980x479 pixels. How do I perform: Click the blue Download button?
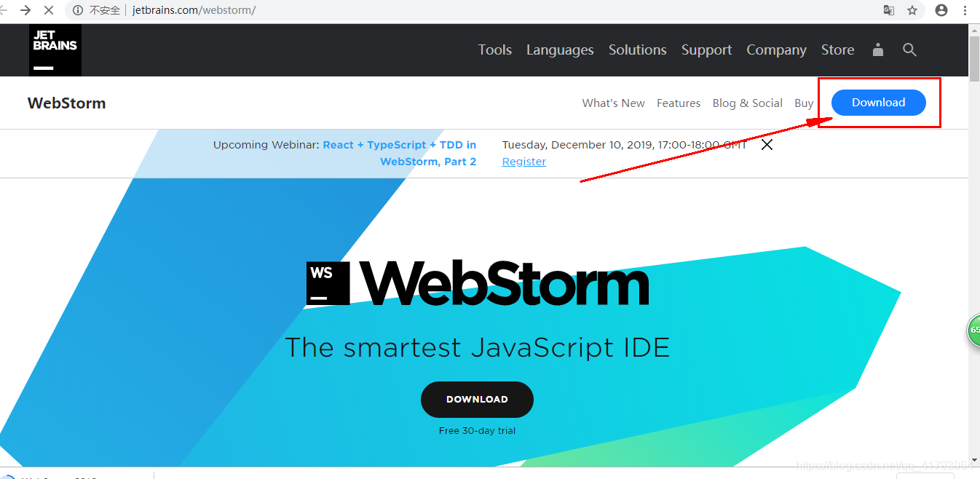[x=877, y=103]
